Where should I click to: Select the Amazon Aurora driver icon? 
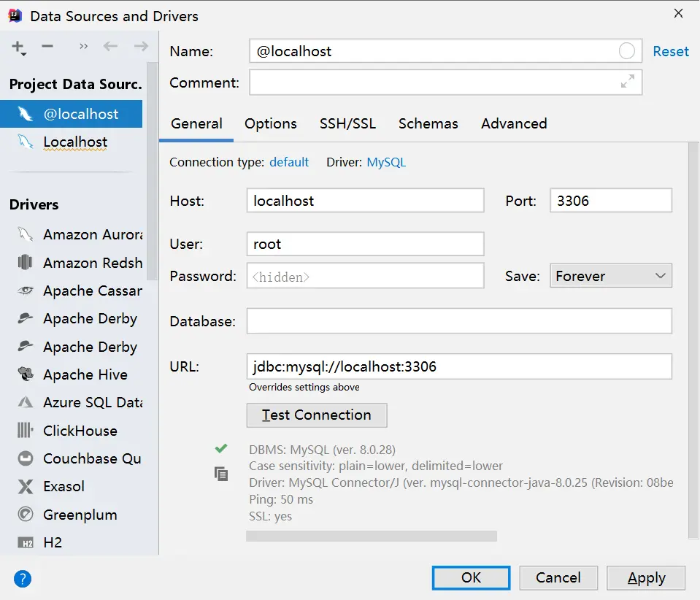[26, 234]
